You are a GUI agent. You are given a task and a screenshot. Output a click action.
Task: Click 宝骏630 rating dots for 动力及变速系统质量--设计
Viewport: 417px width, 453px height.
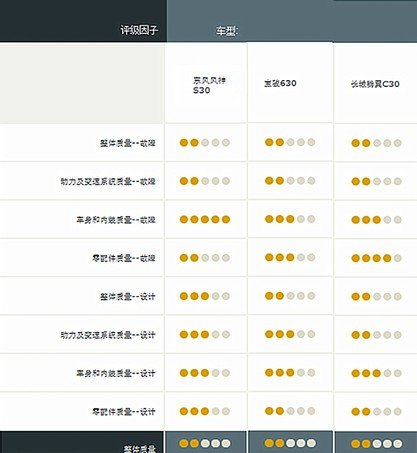[x=290, y=334]
